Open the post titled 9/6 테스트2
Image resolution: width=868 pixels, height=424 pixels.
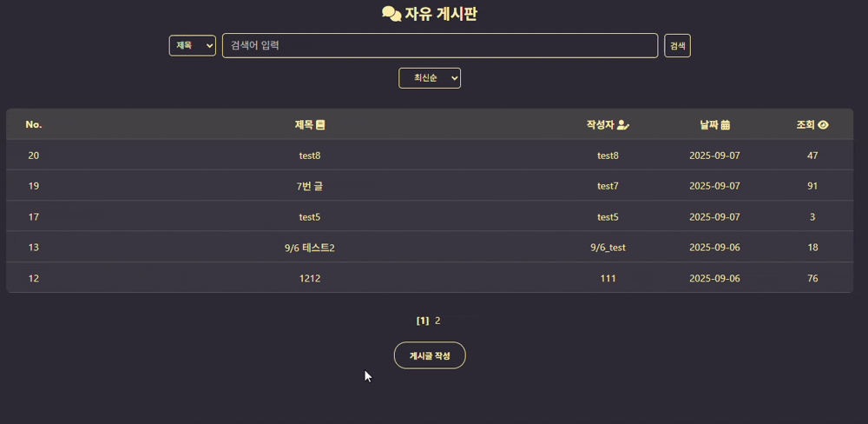tap(310, 248)
